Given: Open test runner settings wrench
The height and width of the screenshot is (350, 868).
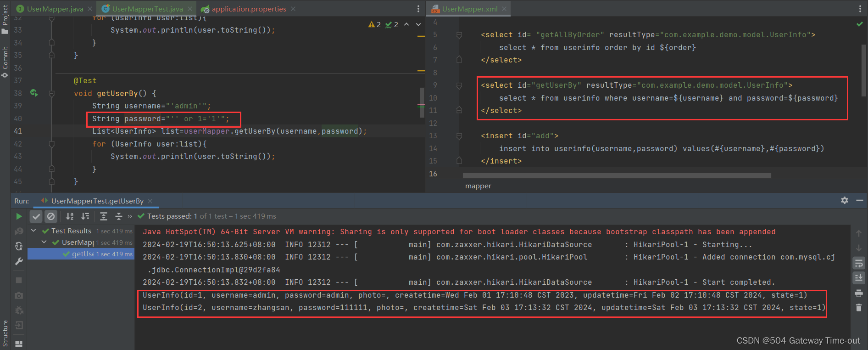Looking at the screenshot, I should point(19,261).
